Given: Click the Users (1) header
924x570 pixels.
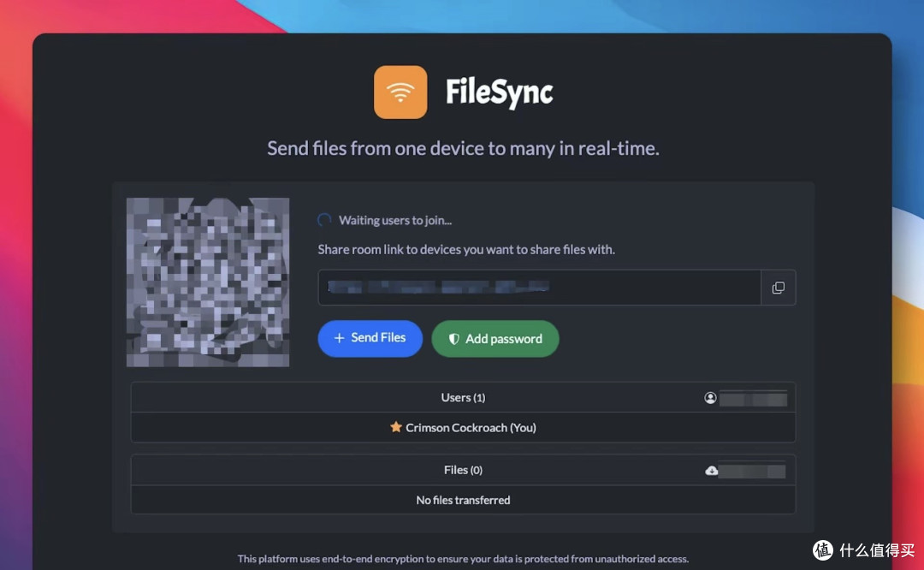Looking at the screenshot, I should point(463,397).
